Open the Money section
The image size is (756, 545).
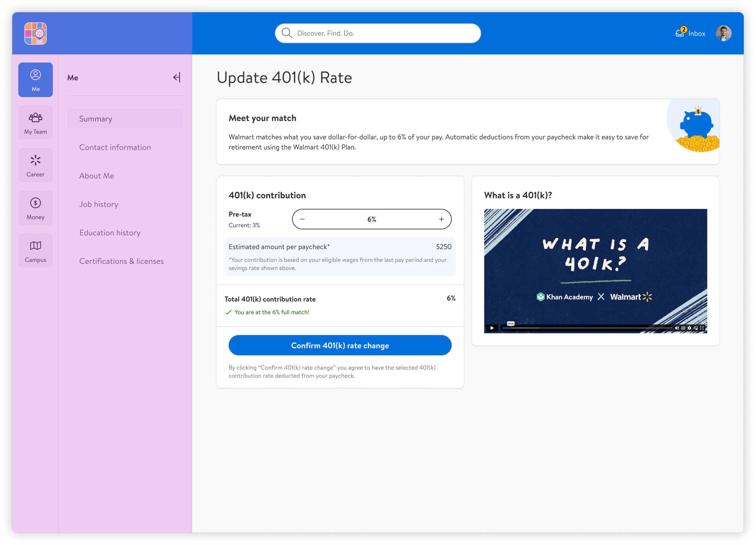click(35, 208)
